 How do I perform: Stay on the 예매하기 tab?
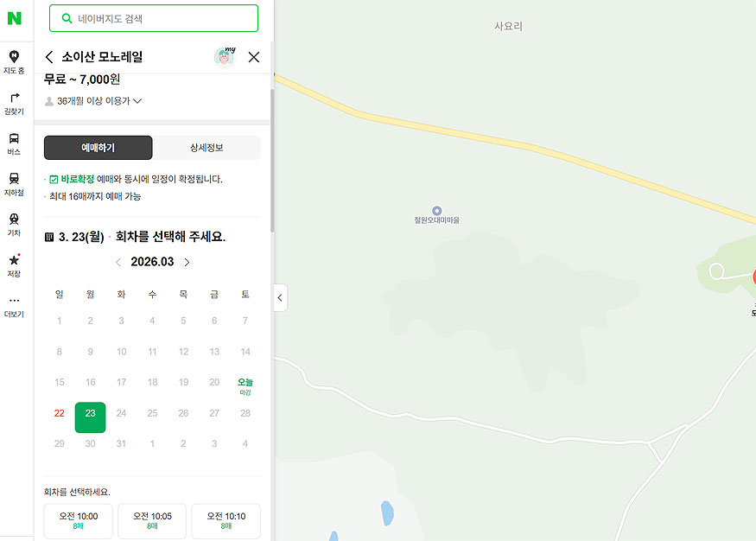97,147
